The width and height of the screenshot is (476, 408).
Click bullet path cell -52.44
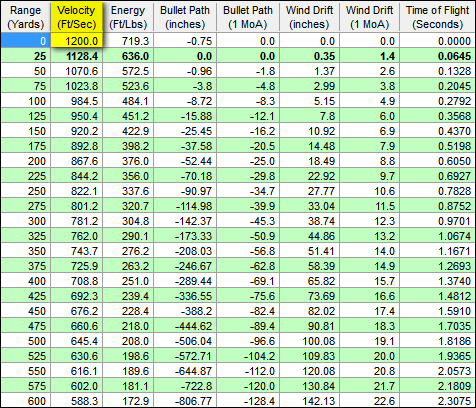pos(185,161)
